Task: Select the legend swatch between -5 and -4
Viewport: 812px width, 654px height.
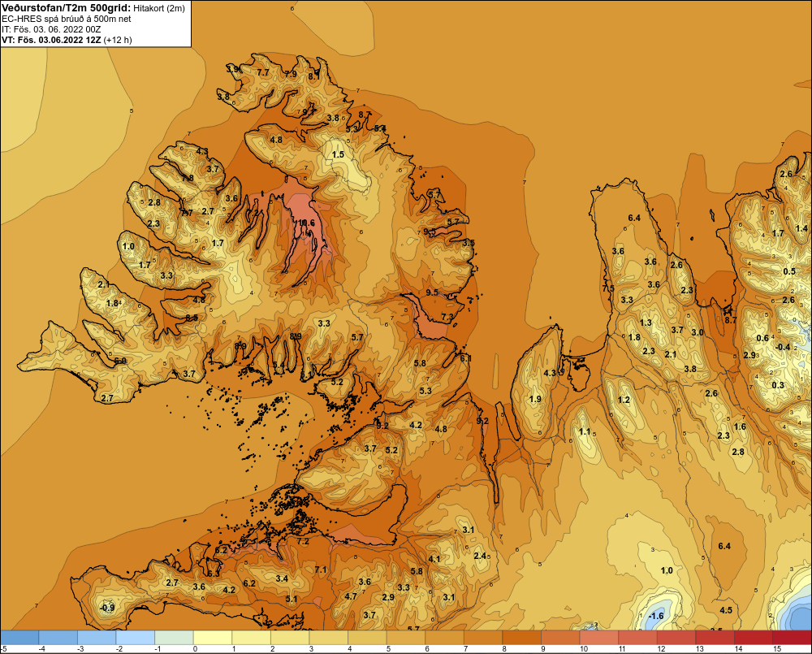Action: click(x=19, y=638)
